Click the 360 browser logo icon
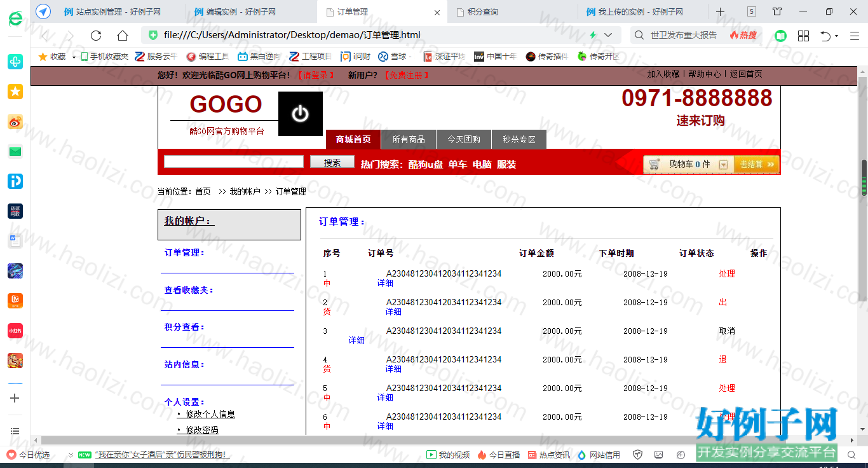 tap(15, 19)
